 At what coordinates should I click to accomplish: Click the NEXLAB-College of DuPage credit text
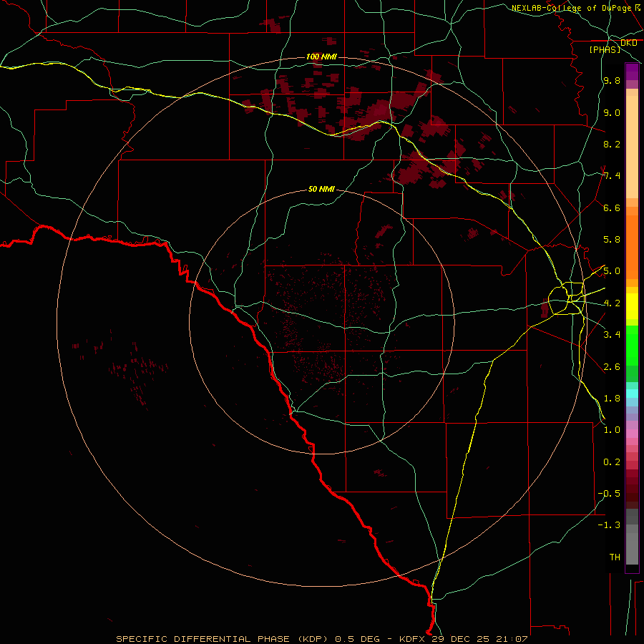[571, 8]
